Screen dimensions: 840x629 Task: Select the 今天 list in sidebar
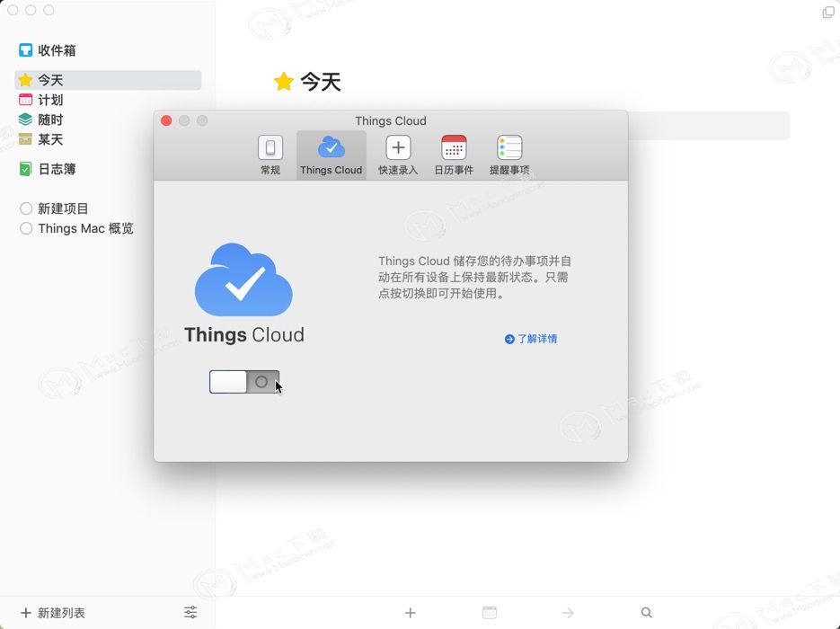point(108,80)
